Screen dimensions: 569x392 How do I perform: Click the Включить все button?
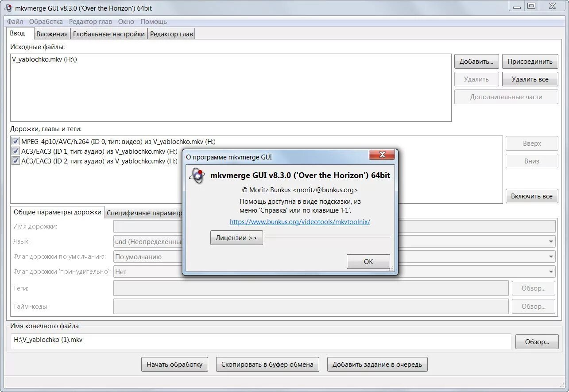(x=532, y=196)
